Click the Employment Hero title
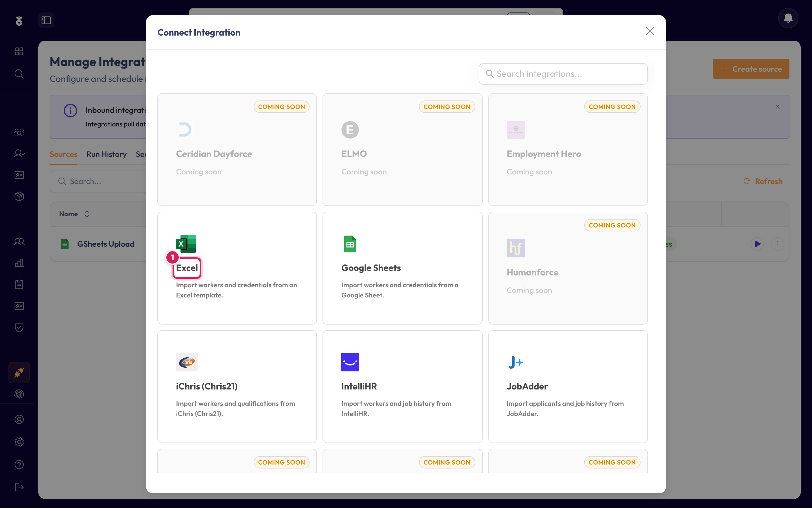 tap(544, 154)
